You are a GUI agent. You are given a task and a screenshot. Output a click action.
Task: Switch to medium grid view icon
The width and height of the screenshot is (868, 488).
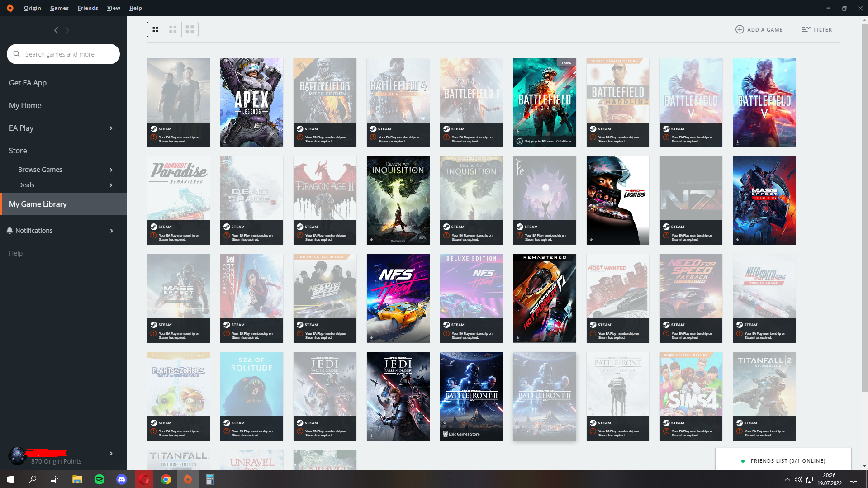[x=173, y=29]
